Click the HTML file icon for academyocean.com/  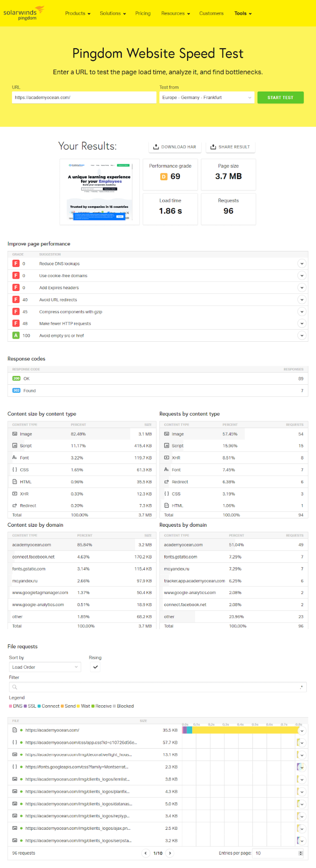(15, 730)
